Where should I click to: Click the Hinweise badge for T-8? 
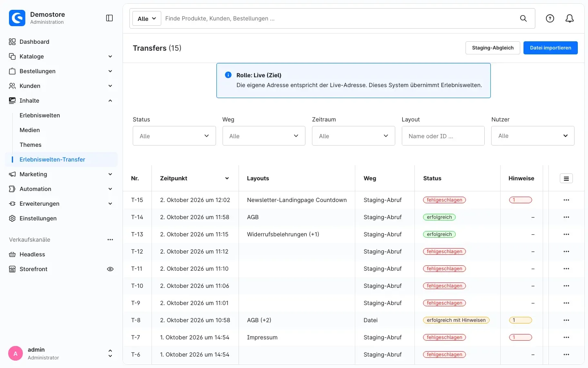click(x=521, y=320)
